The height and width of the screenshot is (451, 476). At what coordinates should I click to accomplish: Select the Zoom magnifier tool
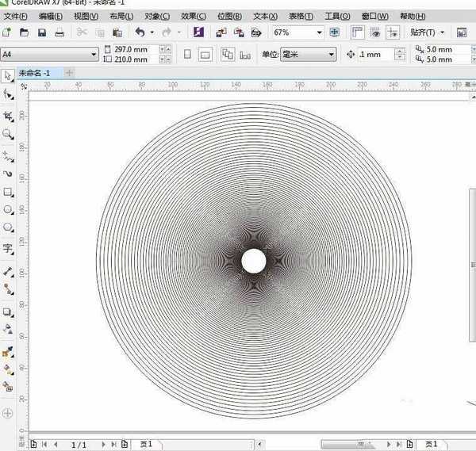pos(8,135)
